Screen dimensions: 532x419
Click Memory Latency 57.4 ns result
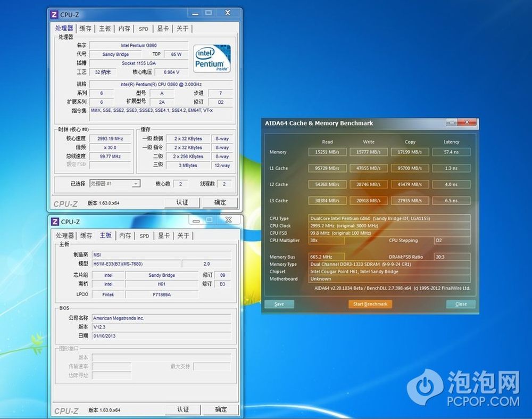pos(451,152)
